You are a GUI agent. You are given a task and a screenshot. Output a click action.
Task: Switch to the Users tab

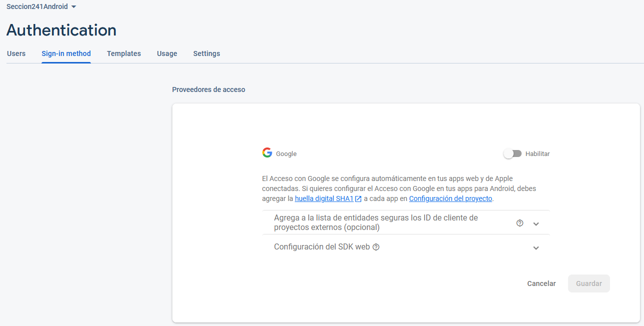pos(16,53)
